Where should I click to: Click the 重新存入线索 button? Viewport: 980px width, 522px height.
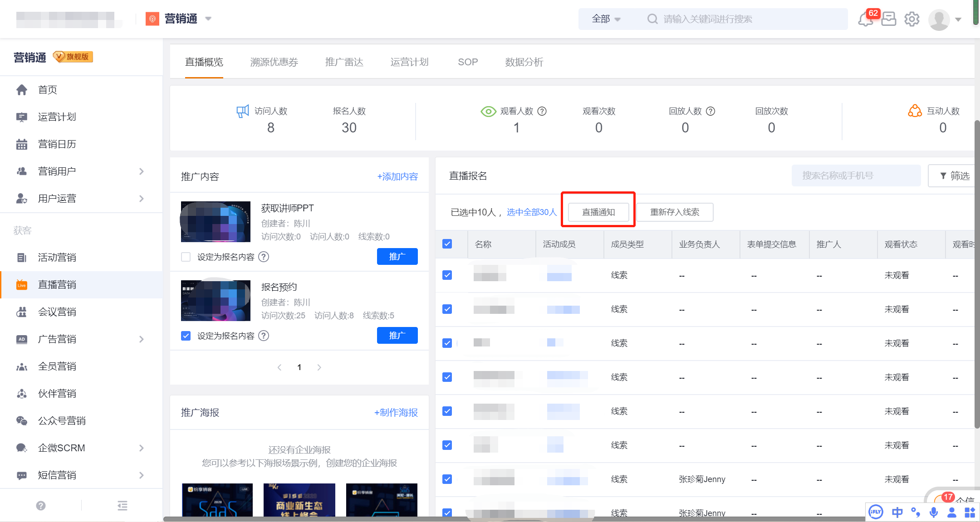(x=675, y=212)
